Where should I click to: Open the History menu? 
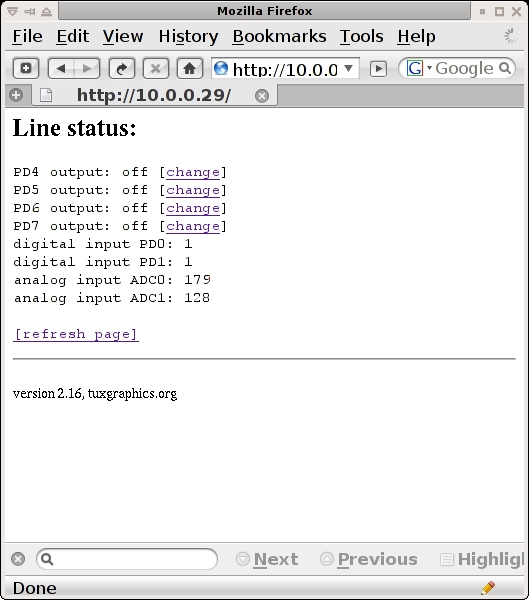pos(188,37)
